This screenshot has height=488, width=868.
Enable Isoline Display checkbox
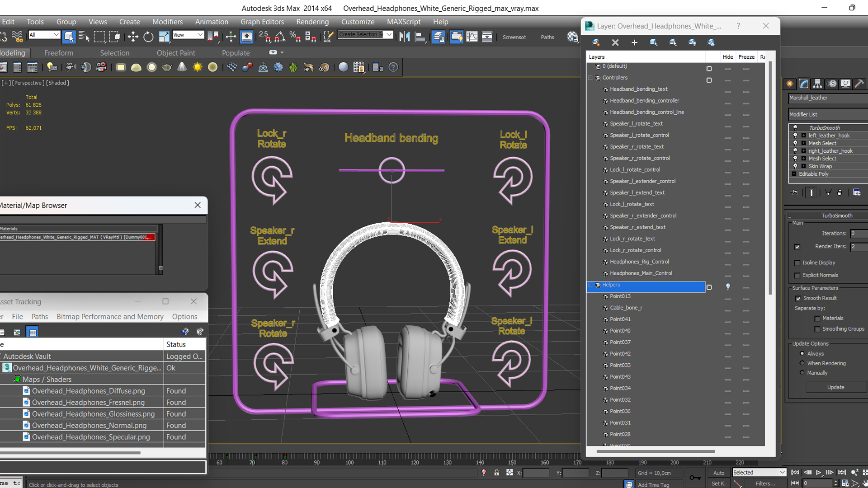click(797, 263)
